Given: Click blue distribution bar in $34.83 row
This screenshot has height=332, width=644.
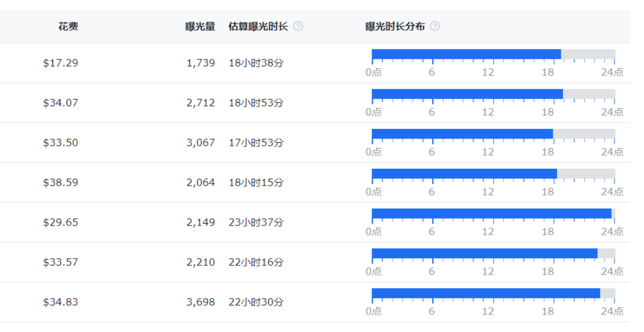Looking at the screenshot, I should (486, 293).
